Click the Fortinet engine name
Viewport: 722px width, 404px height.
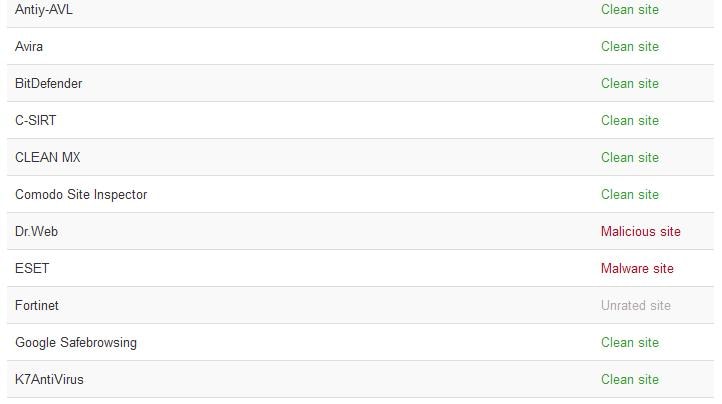click(x=37, y=306)
